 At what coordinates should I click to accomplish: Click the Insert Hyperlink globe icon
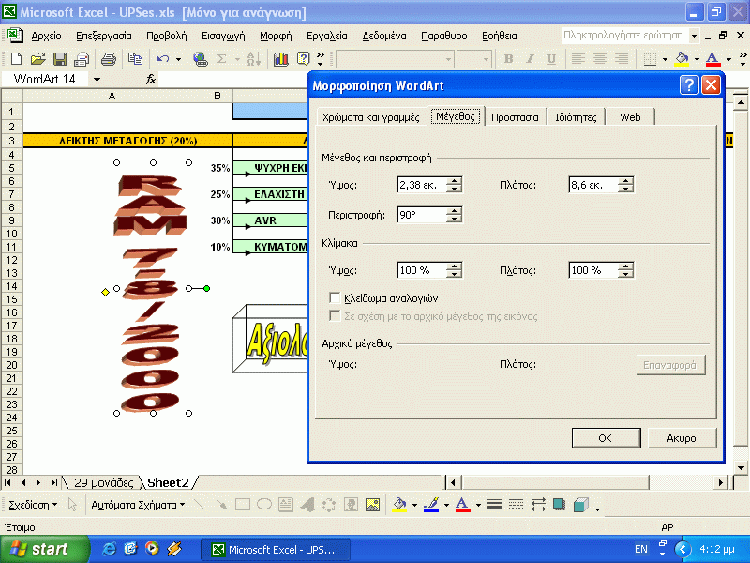click(200, 59)
